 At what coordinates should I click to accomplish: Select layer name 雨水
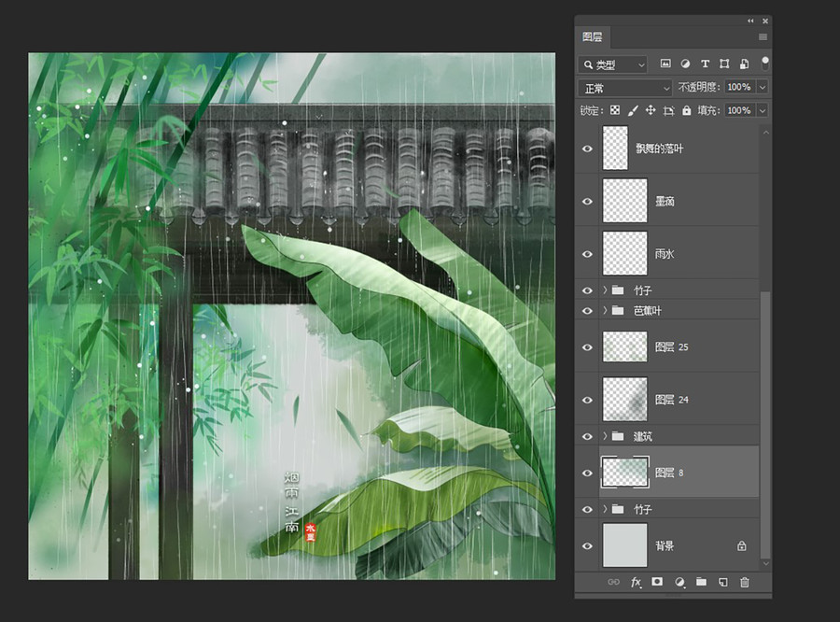click(665, 254)
